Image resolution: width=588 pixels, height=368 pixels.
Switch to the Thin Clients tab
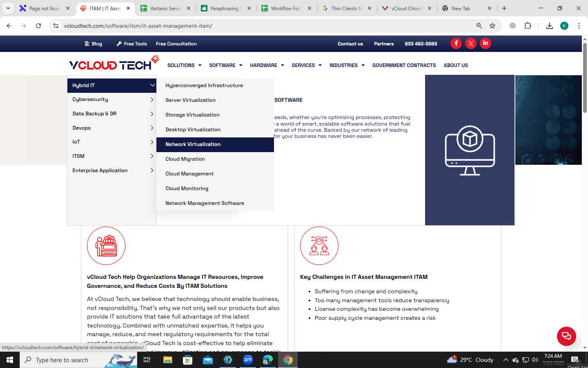click(x=346, y=8)
